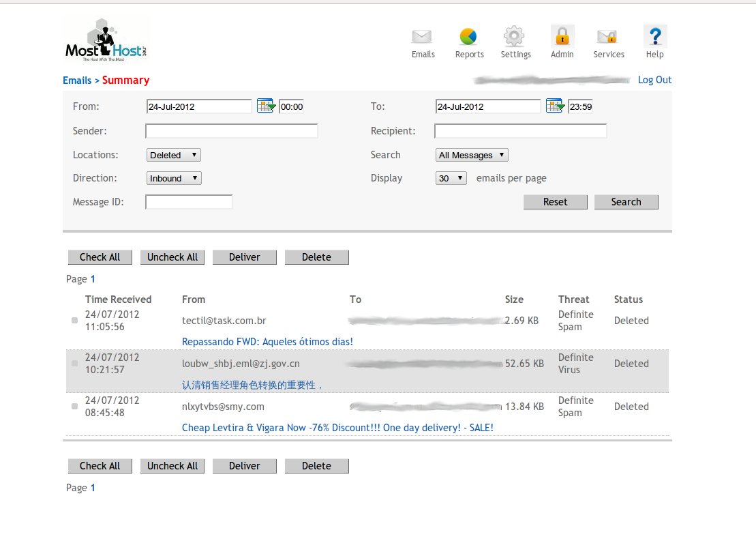Viewport: 756px width, 554px height.
Task: Tick the nlxytvbs@smy.com email checkbox
Action: coord(75,407)
